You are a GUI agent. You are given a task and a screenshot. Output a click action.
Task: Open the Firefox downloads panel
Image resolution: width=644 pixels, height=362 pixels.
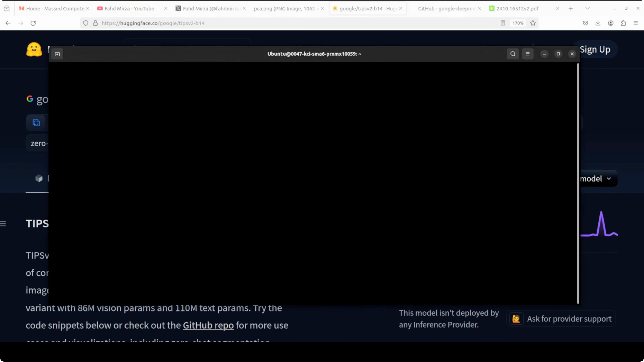click(598, 23)
